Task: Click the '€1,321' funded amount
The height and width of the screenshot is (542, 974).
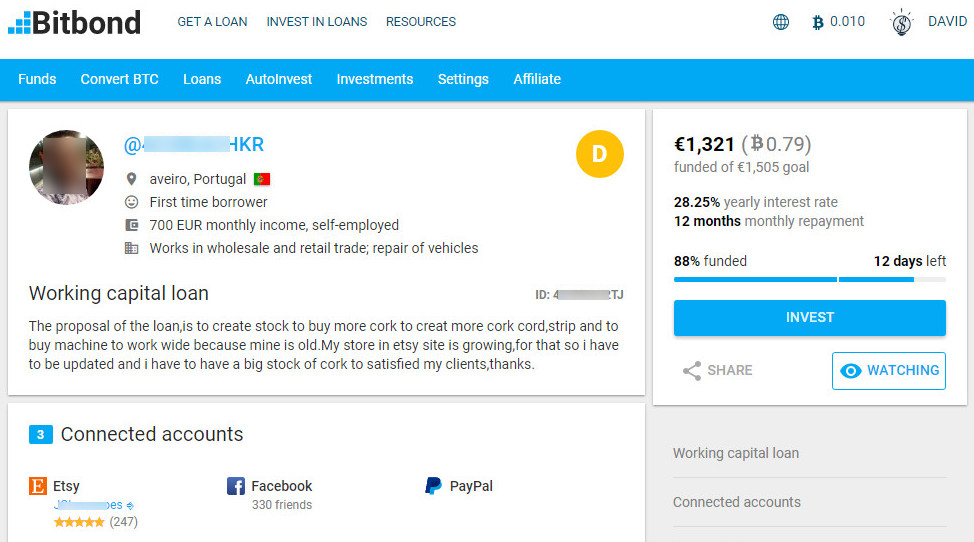Action: (704, 145)
